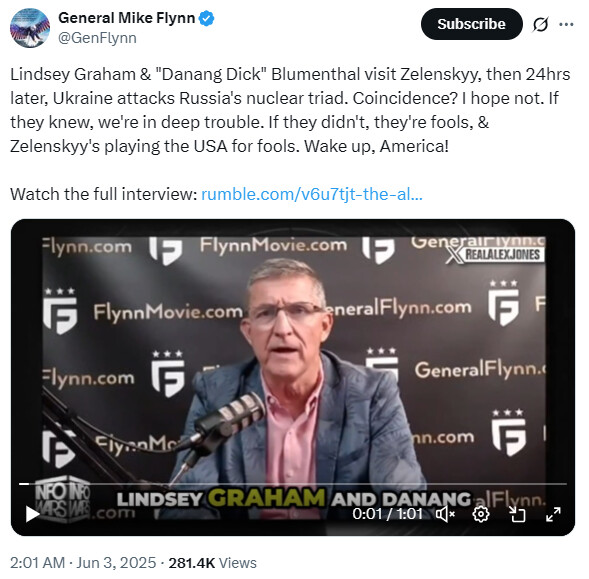
Task: Unmute the video sound
Action: (445, 514)
